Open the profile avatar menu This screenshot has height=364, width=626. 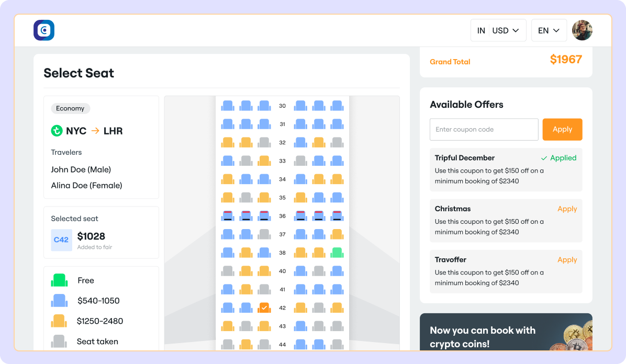pos(582,30)
